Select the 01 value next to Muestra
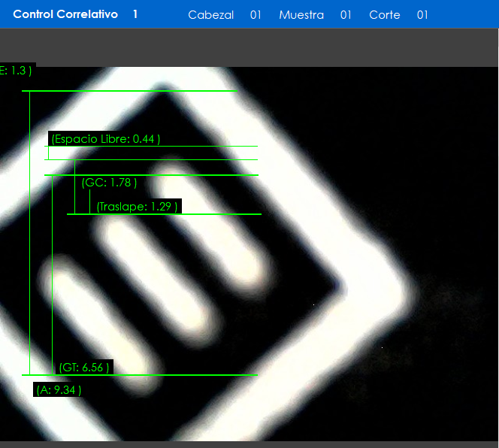Screen dimensions: 499x448 (346, 15)
